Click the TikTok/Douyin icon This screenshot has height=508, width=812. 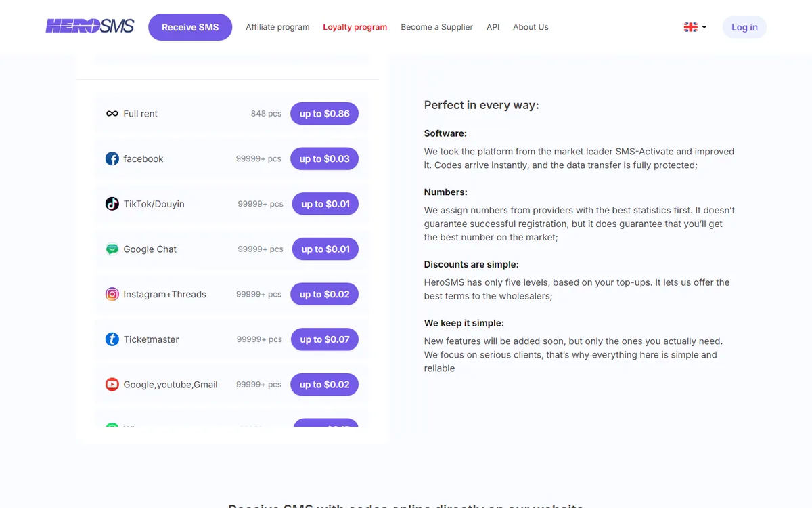(112, 204)
